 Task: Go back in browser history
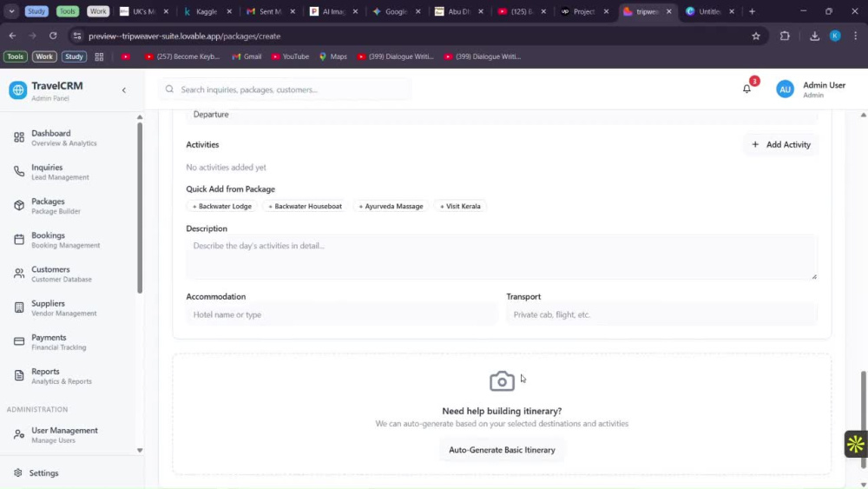tap(12, 36)
